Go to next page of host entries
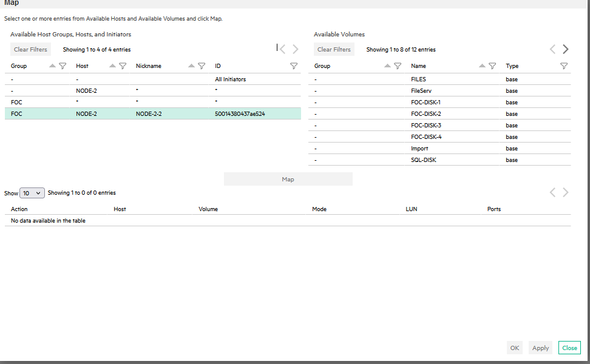 (296, 49)
